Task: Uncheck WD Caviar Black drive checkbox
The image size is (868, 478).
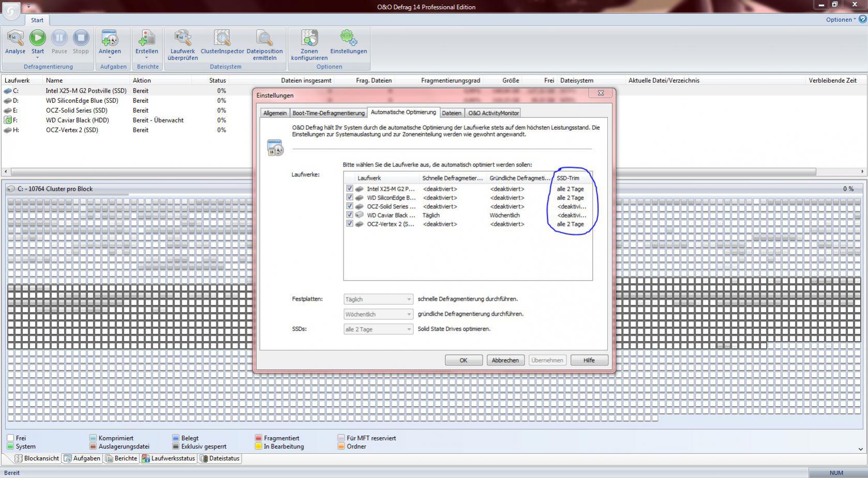Action: pos(350,215)
